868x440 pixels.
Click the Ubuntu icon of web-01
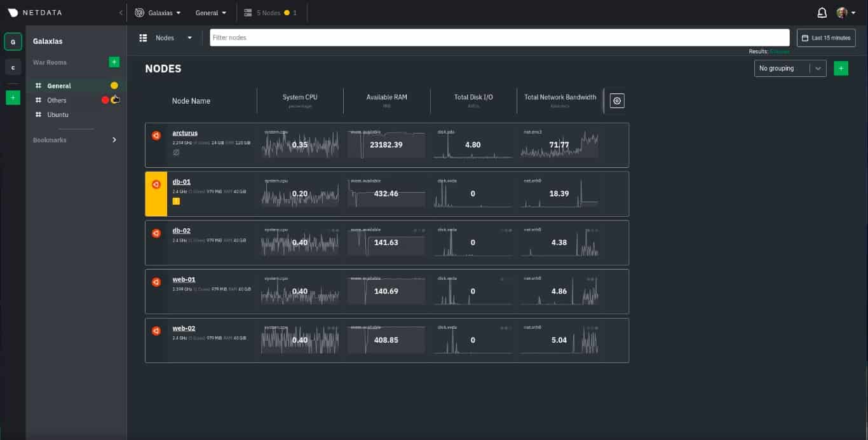click(x=156, y=282)
